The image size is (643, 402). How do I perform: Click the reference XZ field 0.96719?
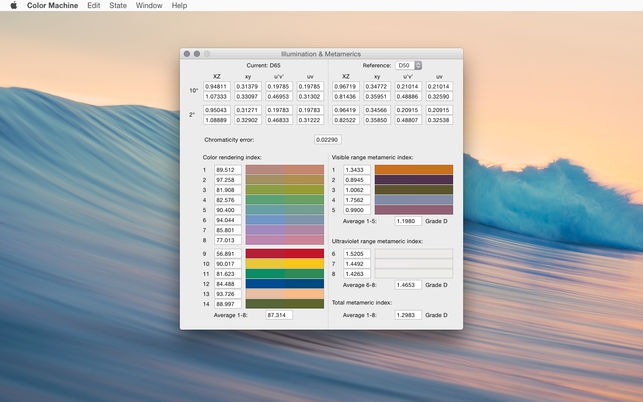(x=346, y=87)
